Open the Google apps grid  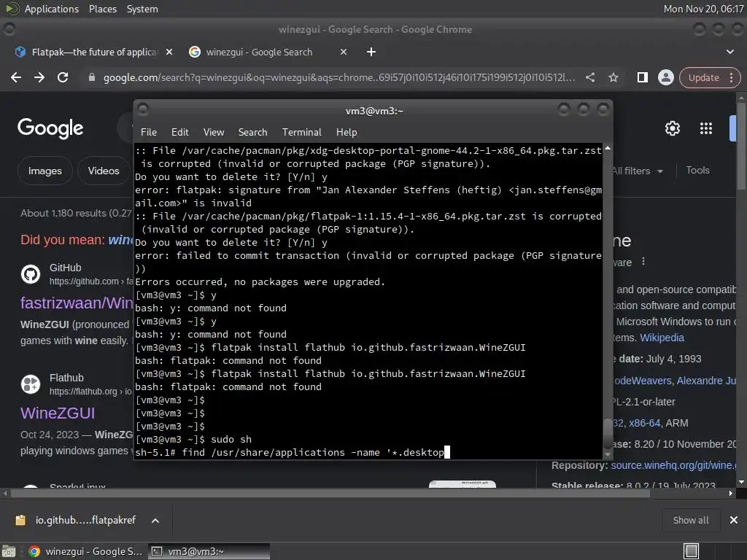[x=705, y=128]
